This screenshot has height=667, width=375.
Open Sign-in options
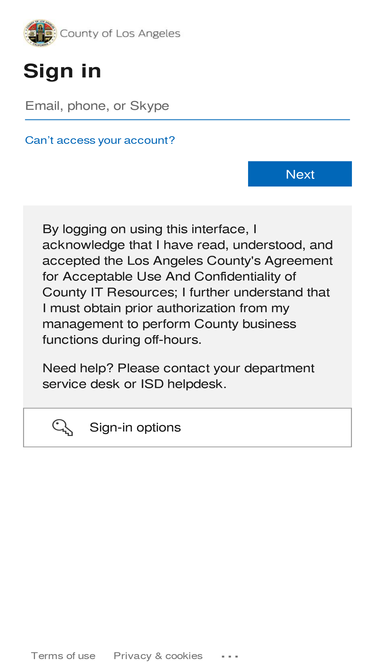tap(187, 427)
